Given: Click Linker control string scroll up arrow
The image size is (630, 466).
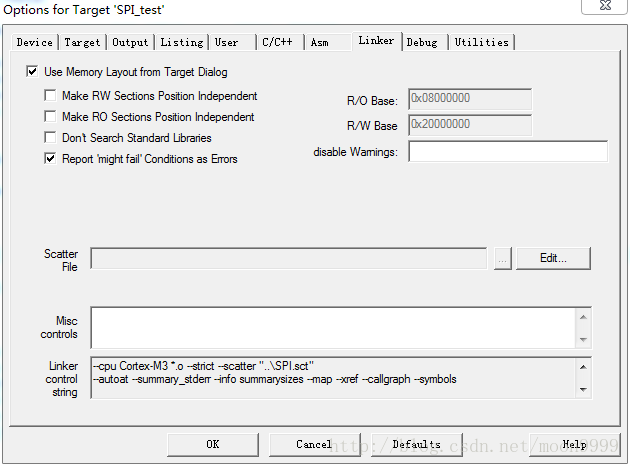Looking at the screenshot, I should coord(583,367).
